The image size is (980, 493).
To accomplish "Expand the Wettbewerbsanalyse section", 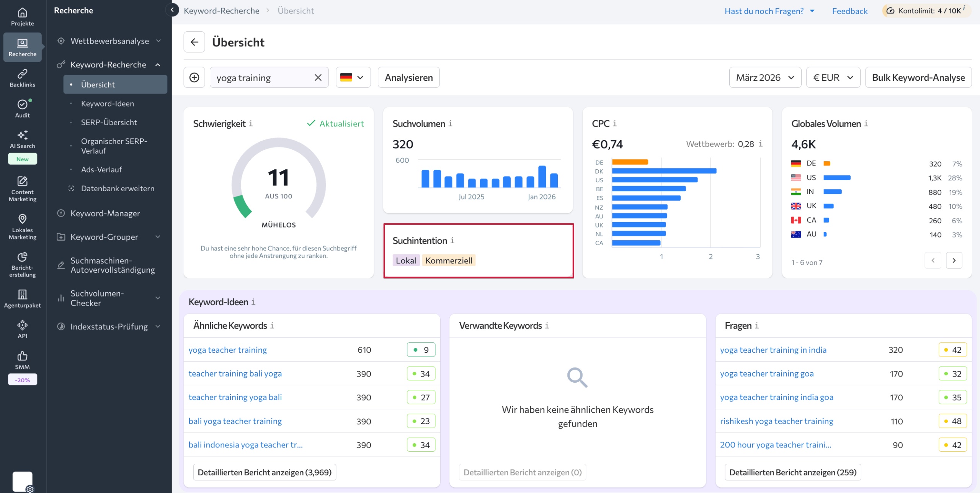I will point(109,41).
